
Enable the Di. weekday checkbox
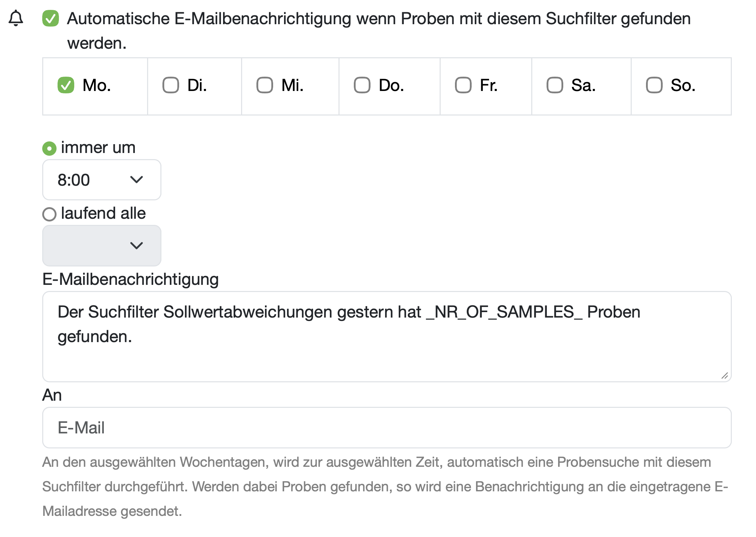point(171,85)
